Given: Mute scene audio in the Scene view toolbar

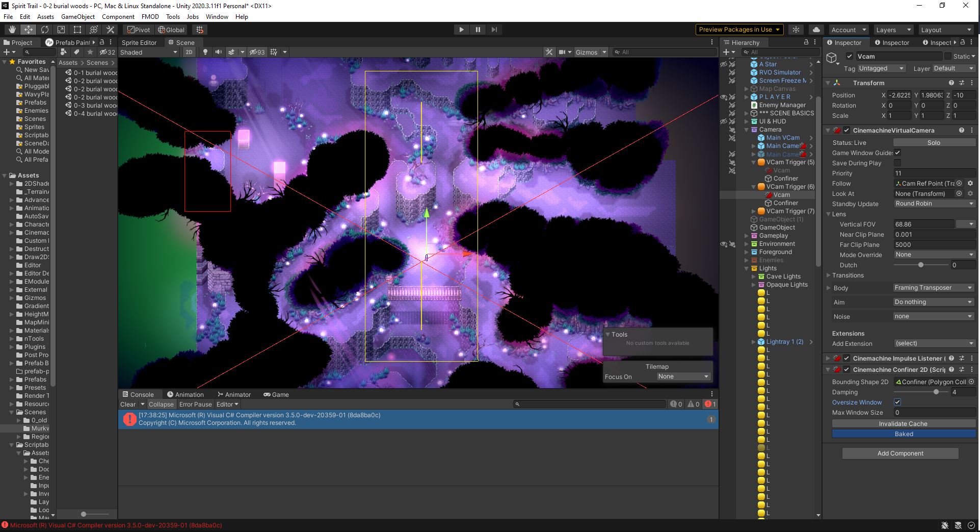Looking at the screenshot, I should click(x=219, y=52).
